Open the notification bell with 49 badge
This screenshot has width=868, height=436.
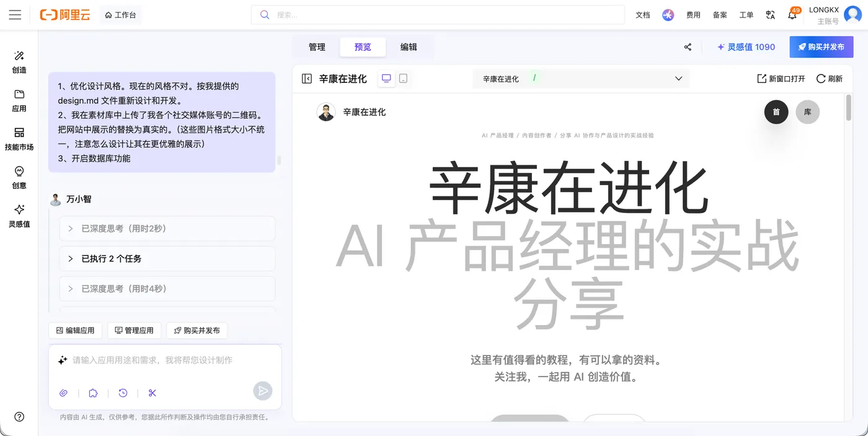(792, 15)
